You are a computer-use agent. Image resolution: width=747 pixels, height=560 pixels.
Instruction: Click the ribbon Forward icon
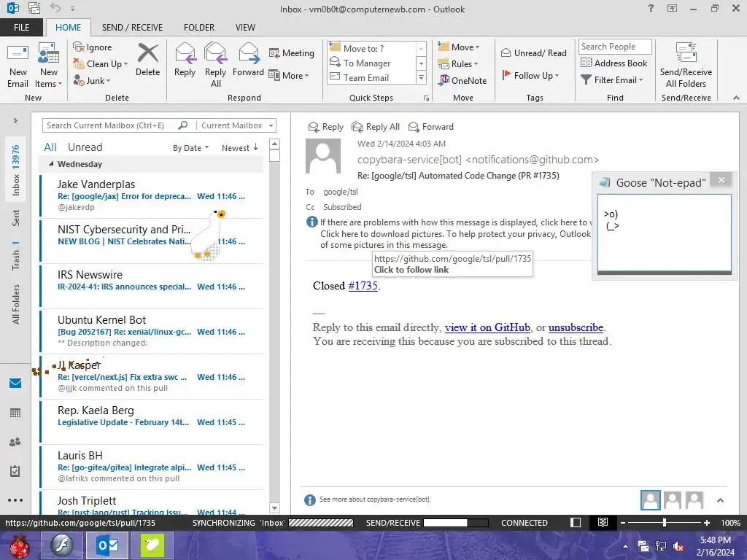(248, 52)
